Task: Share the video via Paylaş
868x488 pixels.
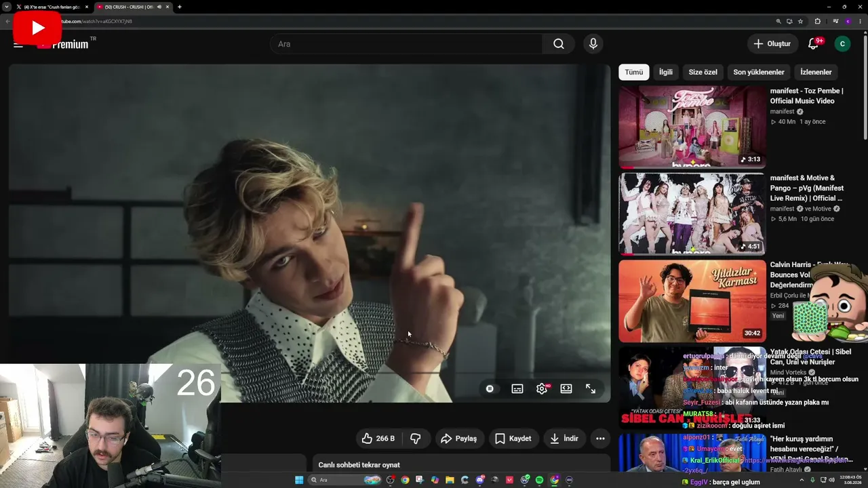Action: [x=459, y=439]
